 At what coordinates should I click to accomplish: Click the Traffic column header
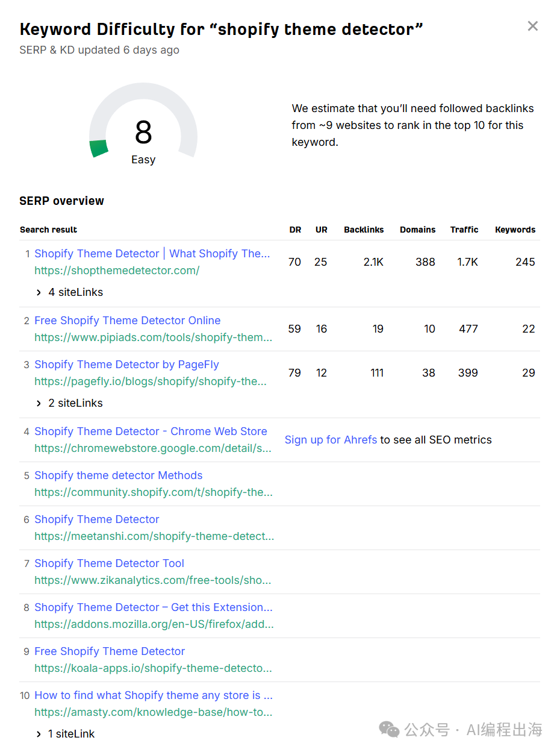[464, 230]
